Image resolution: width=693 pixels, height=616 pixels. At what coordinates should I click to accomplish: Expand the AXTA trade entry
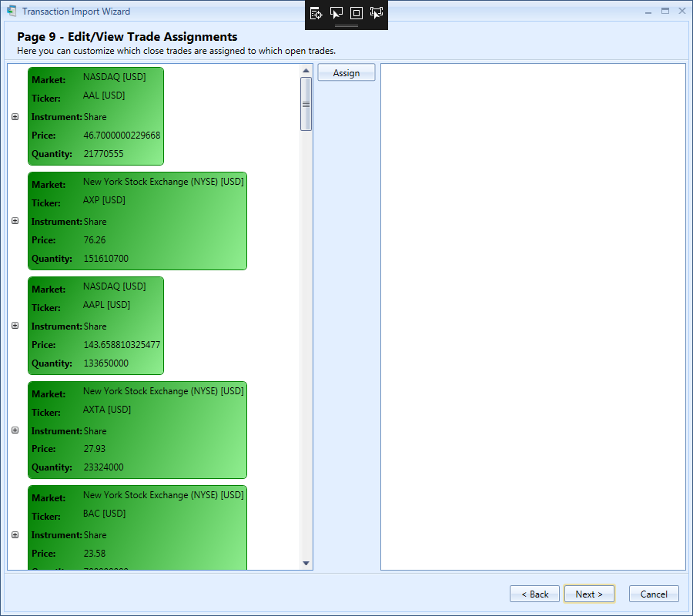[x=15, y=430]
